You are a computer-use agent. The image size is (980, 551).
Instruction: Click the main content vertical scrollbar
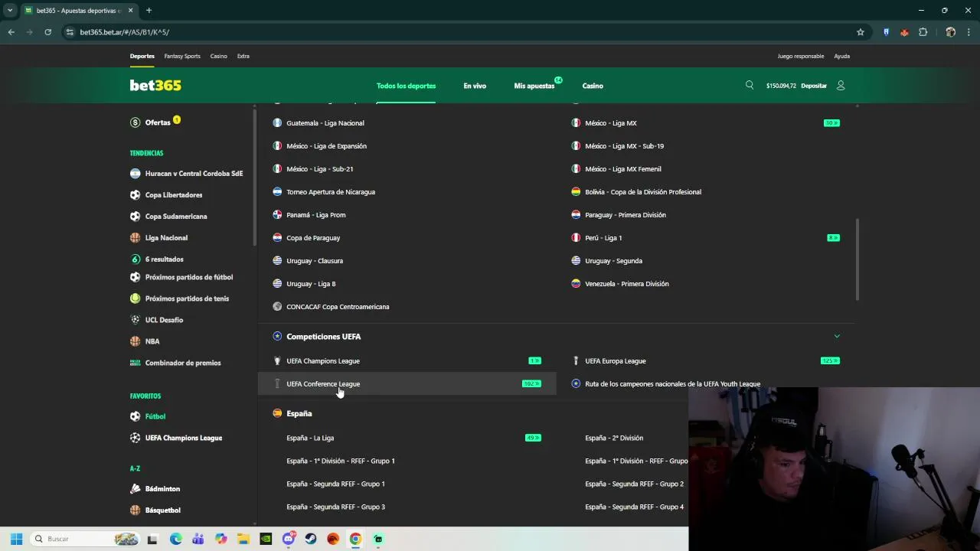857,259
